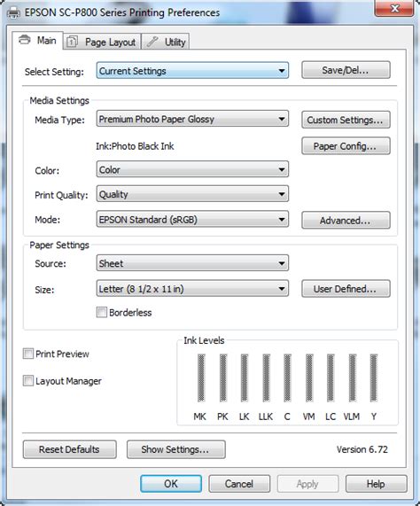
Task: Click the wrench icon on Utility tab
Action: [x=152, y=42]
